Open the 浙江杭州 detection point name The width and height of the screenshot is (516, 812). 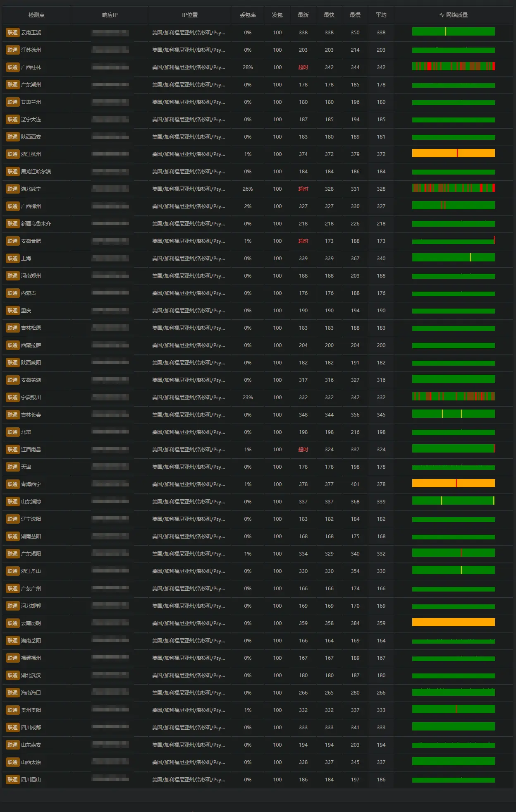pos(31,154)
